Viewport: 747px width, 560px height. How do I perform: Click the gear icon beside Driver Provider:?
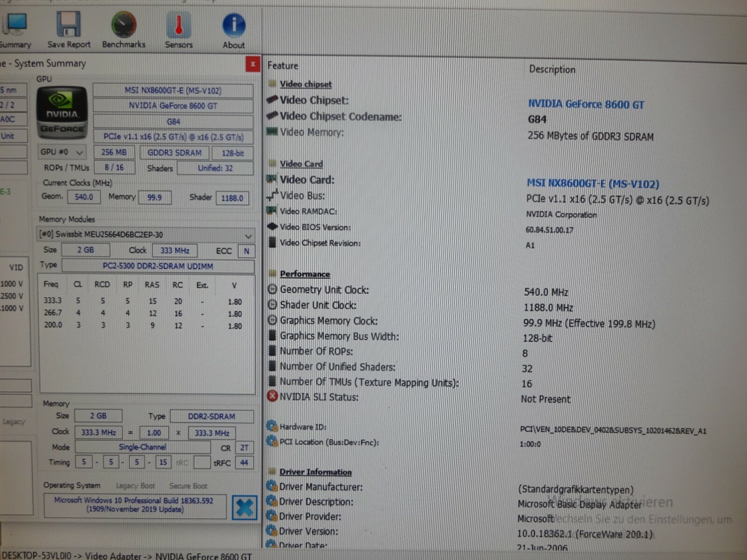tap(272, 516)
